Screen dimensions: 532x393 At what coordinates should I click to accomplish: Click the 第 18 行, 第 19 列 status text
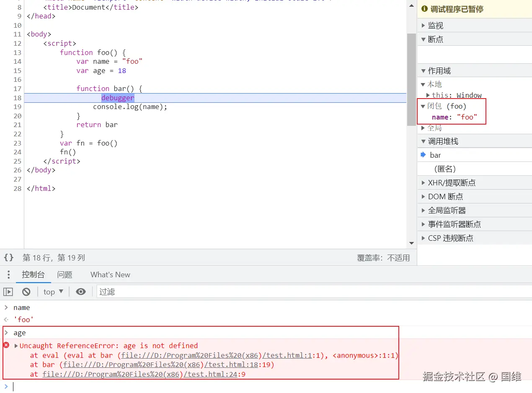click(x=54, y=258)
